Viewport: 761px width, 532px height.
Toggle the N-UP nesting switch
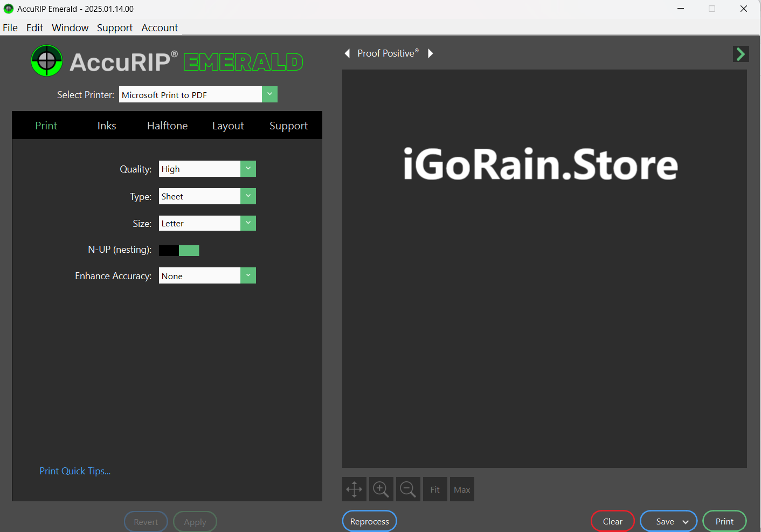click(x=179, y=251)
